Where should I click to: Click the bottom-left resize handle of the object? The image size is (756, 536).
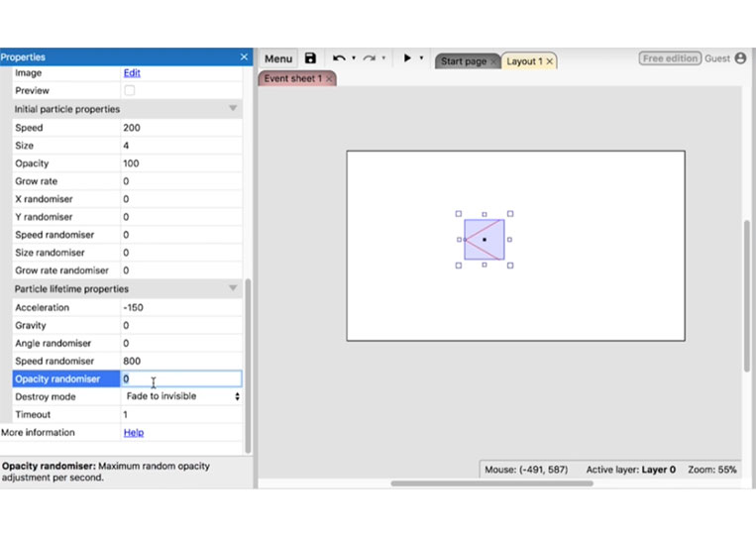click(x=459, y=266)
